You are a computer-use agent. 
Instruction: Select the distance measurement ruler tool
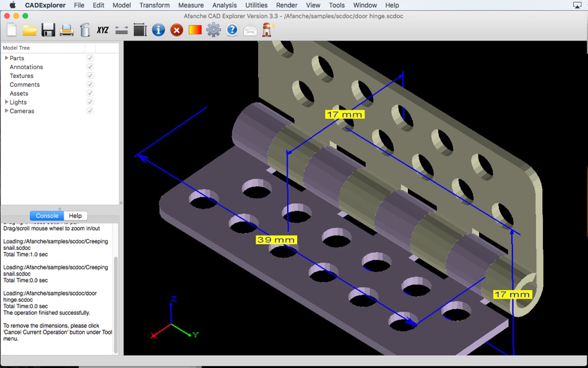[x=121, y=30]
